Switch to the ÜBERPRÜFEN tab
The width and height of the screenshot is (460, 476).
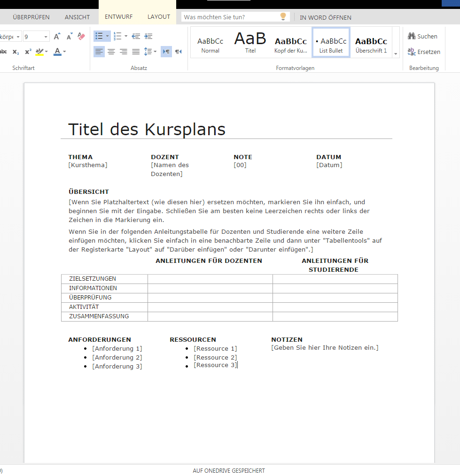[x=31, y=17]
